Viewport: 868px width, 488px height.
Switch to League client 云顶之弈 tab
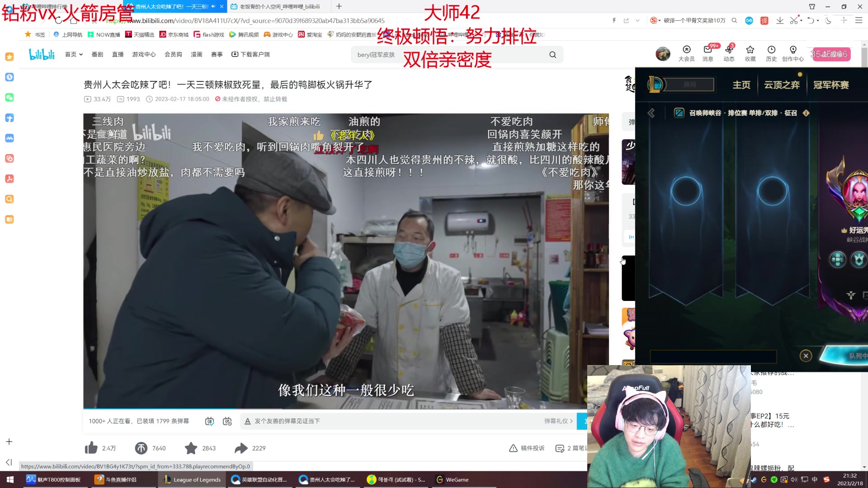pyautogui.click(x=782, y=85)
